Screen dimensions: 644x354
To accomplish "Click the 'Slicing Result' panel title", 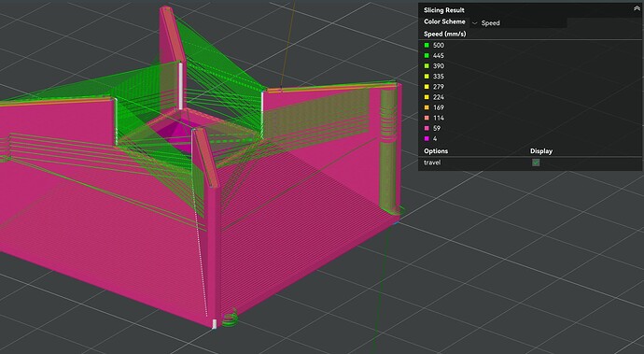I will click(x=444, y=10).
